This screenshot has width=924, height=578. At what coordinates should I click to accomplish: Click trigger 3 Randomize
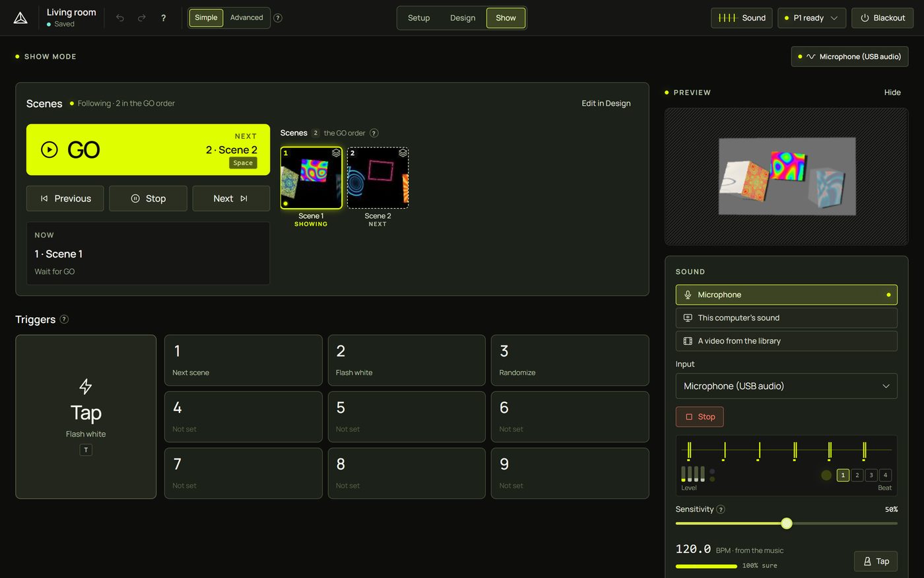[570, 360]
